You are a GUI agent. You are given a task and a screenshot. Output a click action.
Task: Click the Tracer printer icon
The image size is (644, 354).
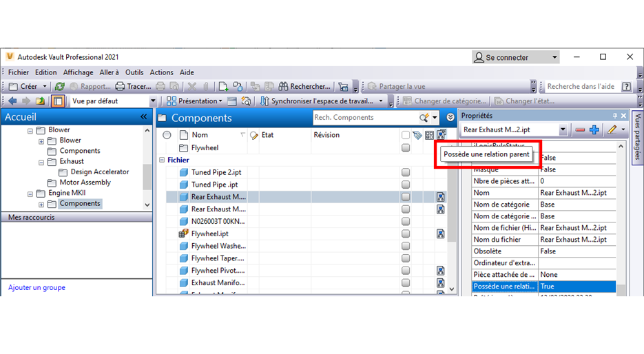[120, 86]
